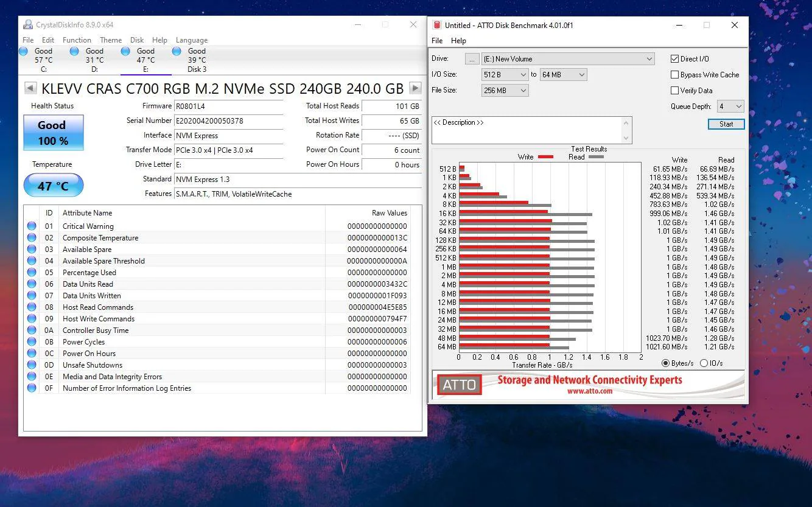Open Help menu in ATTO Disk Benchmark
The width and height of the screenshot is (812, 507).
(458, 41)
